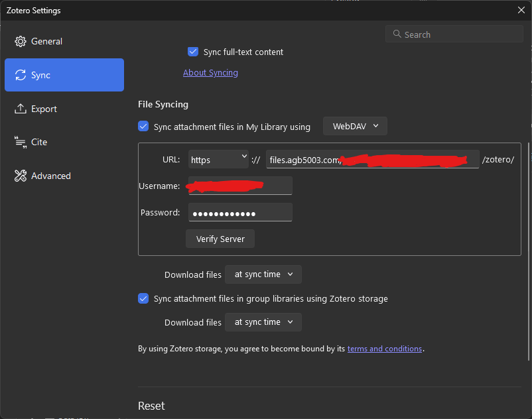Click the citation icon next to Cite
This screenshot has height=419, width=532.
19,141
